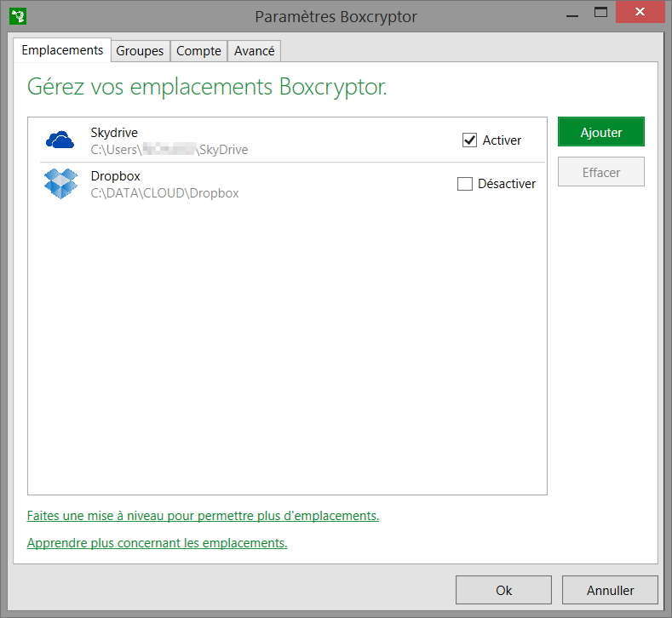Image resolution: width=672 pixels, height=618 pixels.
Task: Open the Avancé tab
Action: click(x=254, y=51)
